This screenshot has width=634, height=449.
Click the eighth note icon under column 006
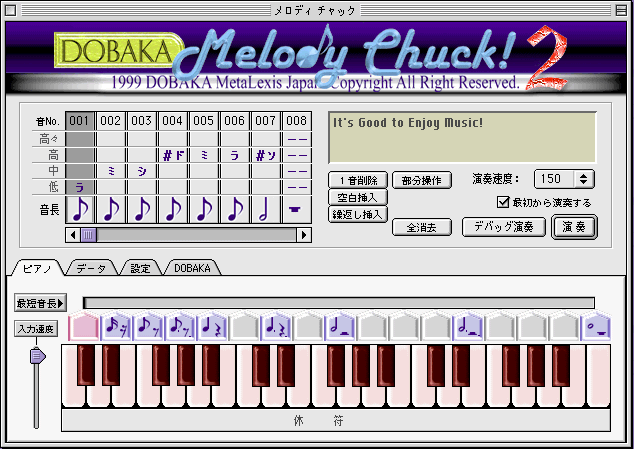(x=235, y=209)
